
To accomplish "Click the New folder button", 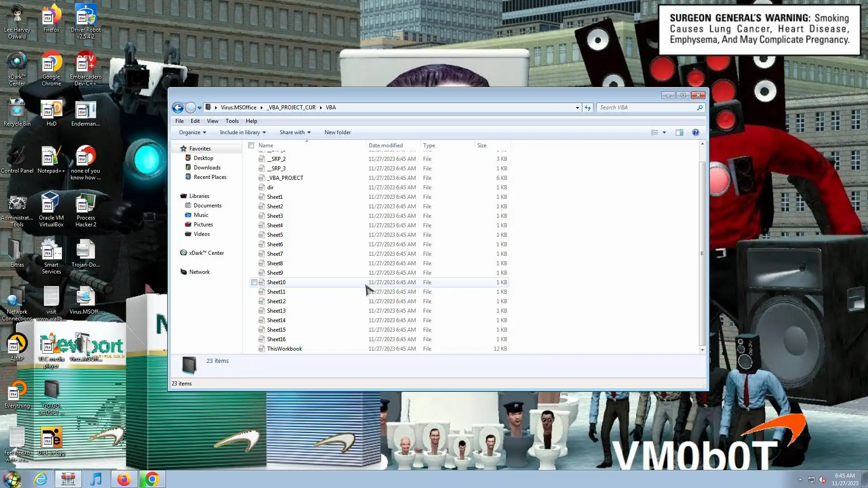I will pyautogui.click(x=337, y=132).
